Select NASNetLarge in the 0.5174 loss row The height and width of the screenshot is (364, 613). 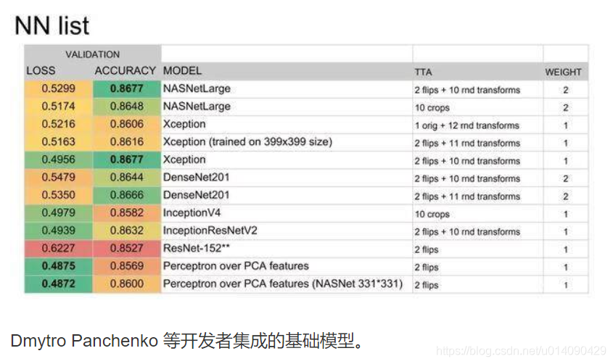click(197, 107)
